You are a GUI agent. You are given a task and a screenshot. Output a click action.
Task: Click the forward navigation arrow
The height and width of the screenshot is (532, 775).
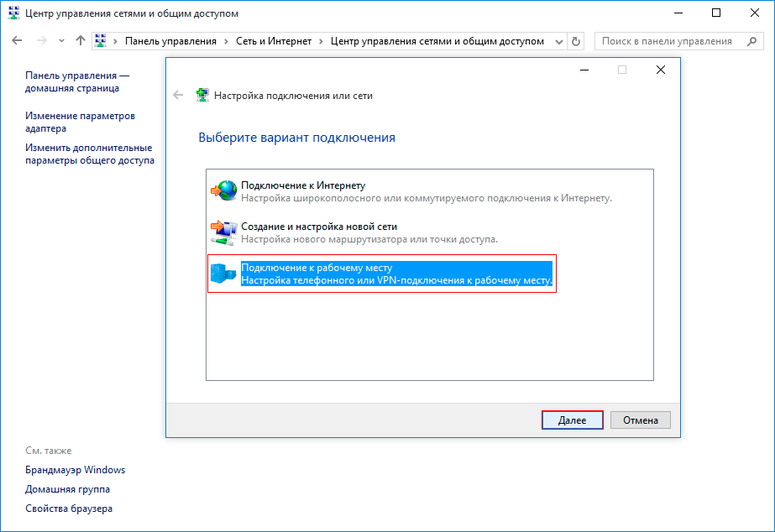[42, 41]
